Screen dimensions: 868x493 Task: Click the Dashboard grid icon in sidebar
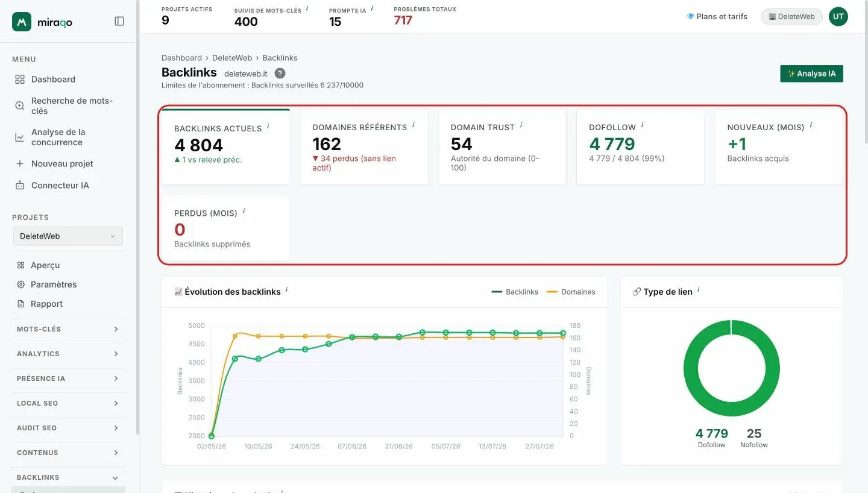20,80
